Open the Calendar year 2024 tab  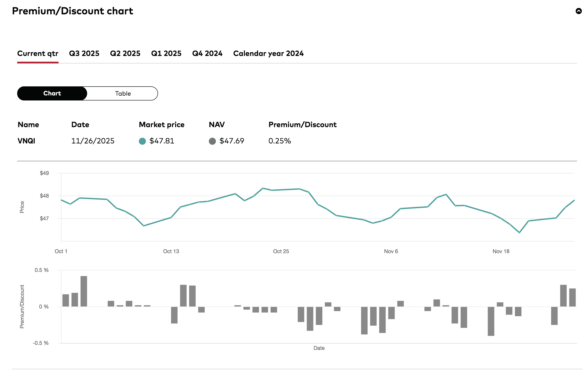click(268, 53)
